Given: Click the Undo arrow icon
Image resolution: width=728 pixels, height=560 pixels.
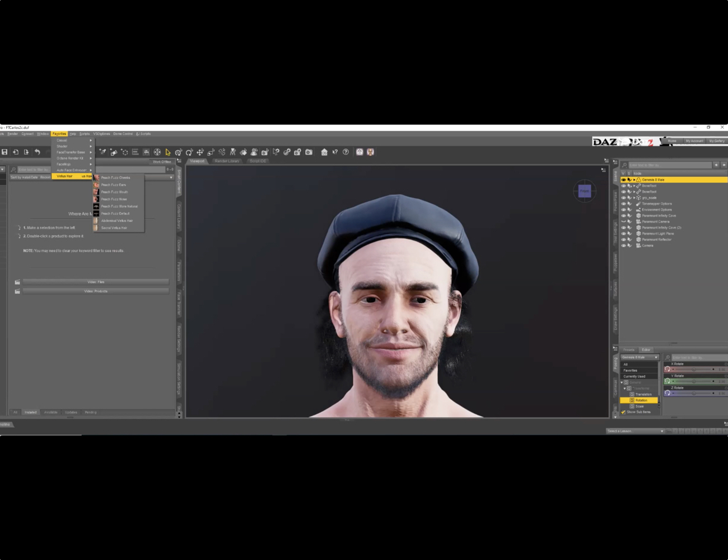Looking at the screenshot, I should coord(37,152).
